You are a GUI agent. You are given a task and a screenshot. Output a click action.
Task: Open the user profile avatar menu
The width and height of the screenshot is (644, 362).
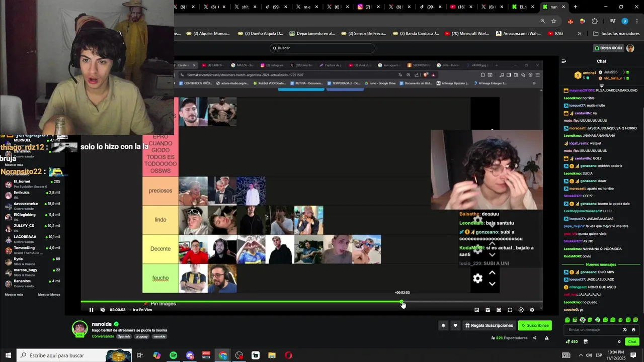point(630,48)
